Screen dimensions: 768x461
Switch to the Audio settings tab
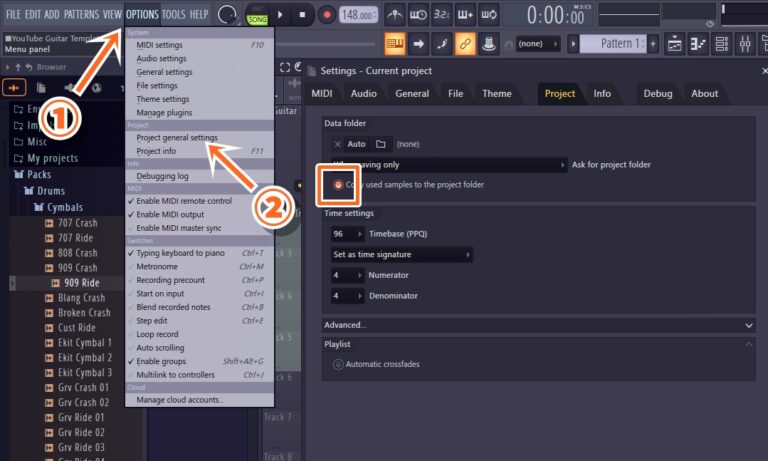tap(364, 93)
